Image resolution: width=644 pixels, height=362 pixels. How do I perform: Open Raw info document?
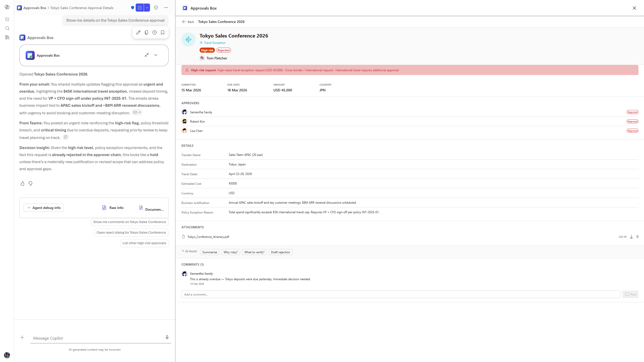pos(113,208)
